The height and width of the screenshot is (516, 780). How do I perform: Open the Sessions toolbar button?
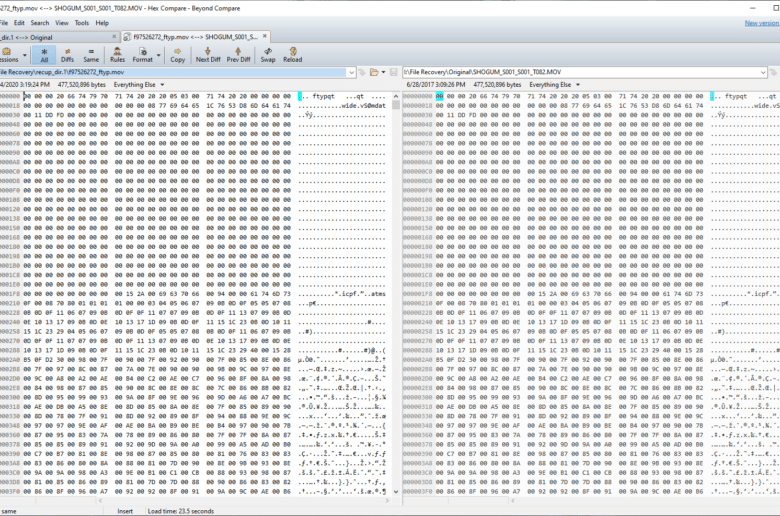8,55
